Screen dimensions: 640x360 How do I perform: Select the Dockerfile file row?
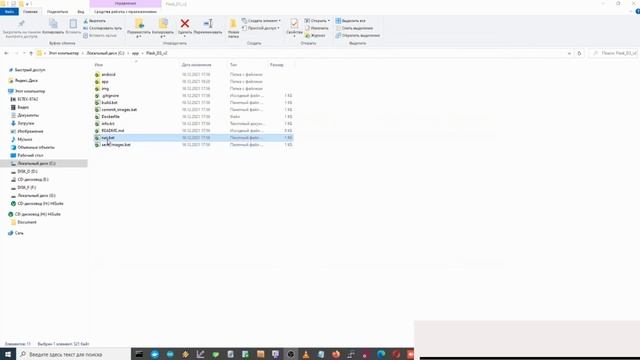193,117
